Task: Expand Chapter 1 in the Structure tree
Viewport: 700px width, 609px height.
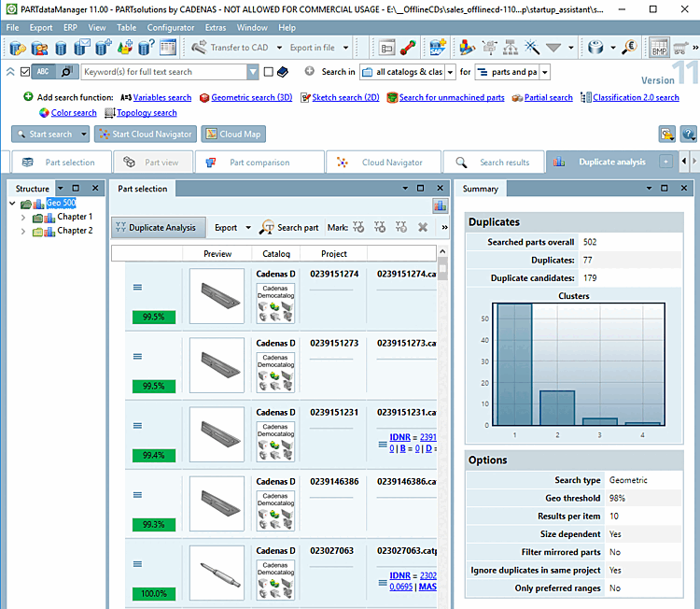Action: [24, 217]
